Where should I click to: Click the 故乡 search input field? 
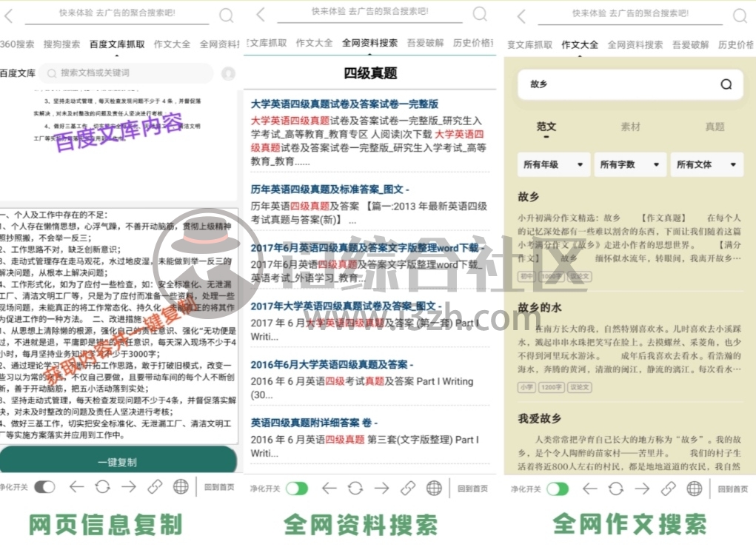coord(629,84)
